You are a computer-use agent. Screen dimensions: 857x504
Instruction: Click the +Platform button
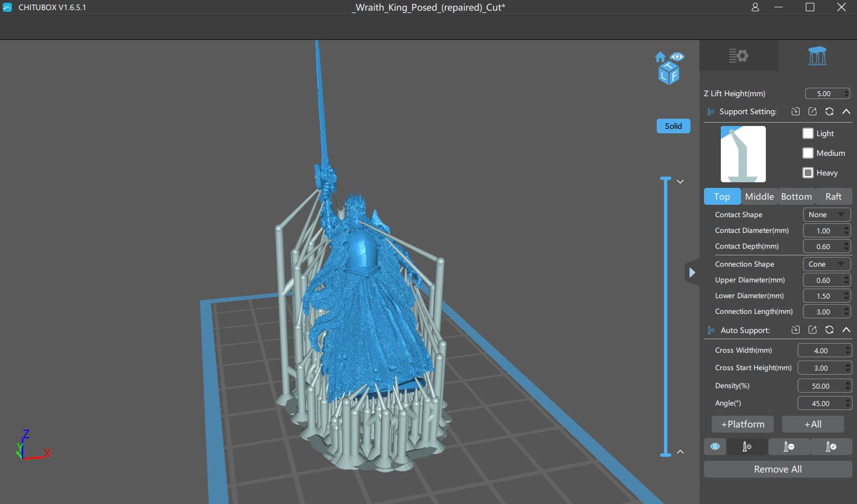[743, 424]
